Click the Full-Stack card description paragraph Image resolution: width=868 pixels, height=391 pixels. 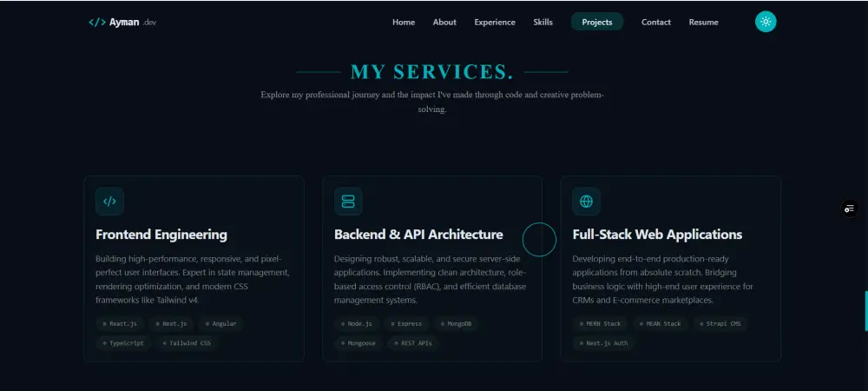point(662,280)
